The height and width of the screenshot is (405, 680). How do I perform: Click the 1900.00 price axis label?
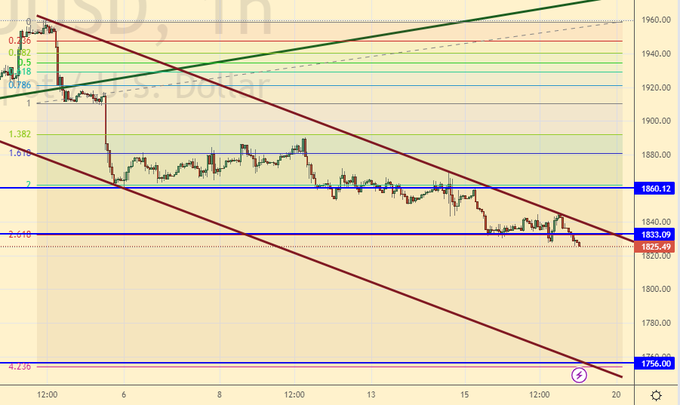[x=656, y=121]
